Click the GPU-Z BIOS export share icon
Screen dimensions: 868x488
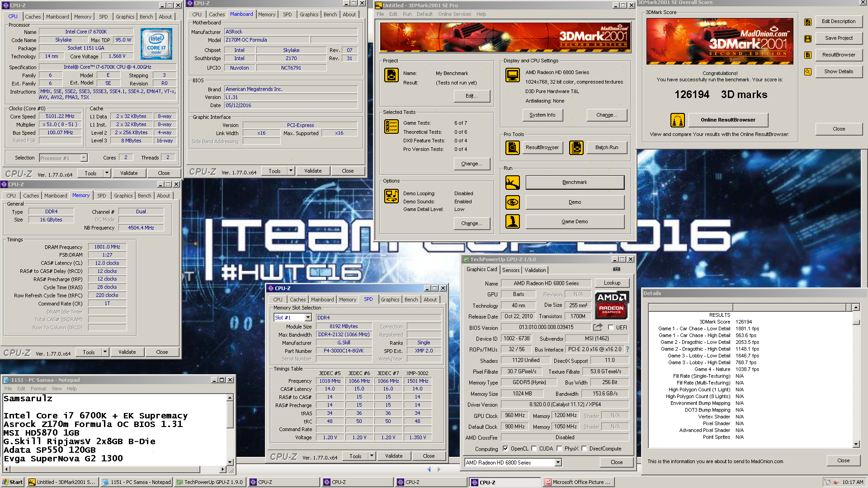coord(598,327)
